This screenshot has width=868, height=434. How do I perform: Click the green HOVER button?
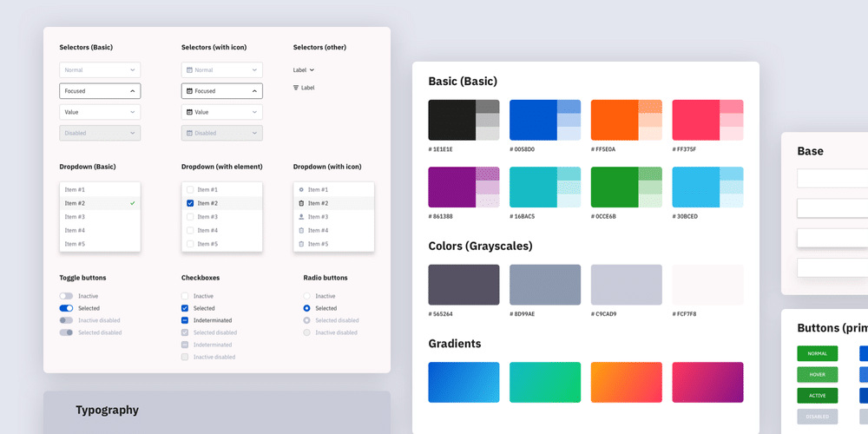tap(818, 375)
